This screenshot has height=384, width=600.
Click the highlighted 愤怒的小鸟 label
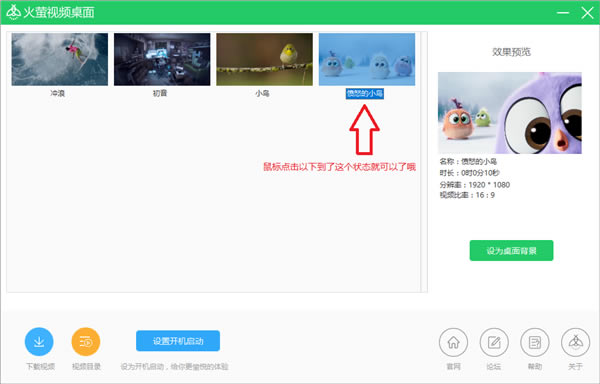click(365, 94)
